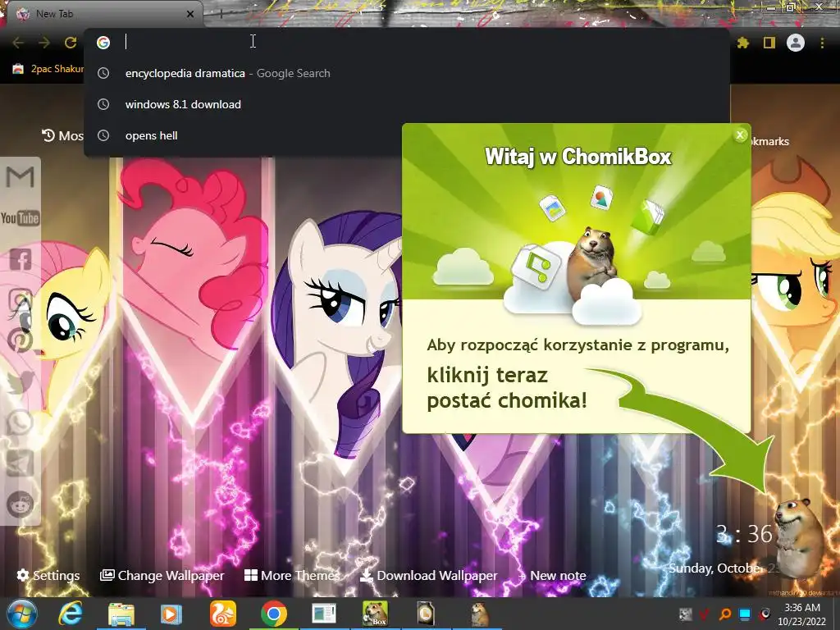The width and height of the screenshot is (840, 630).
Task: Open the document window icon in taskbar
Action: click(324, 614)
